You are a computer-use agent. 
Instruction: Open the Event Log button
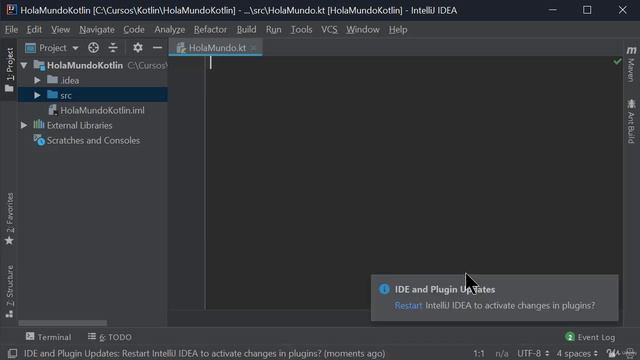tap(590, 337)
